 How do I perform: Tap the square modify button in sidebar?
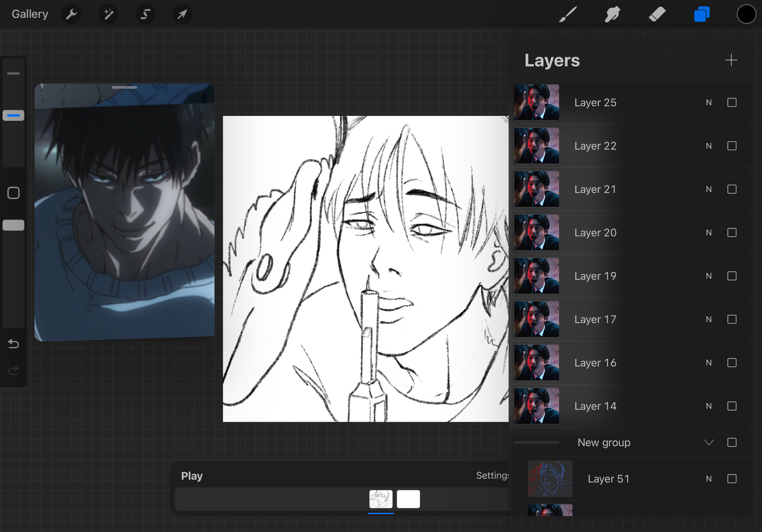[13, 193]
